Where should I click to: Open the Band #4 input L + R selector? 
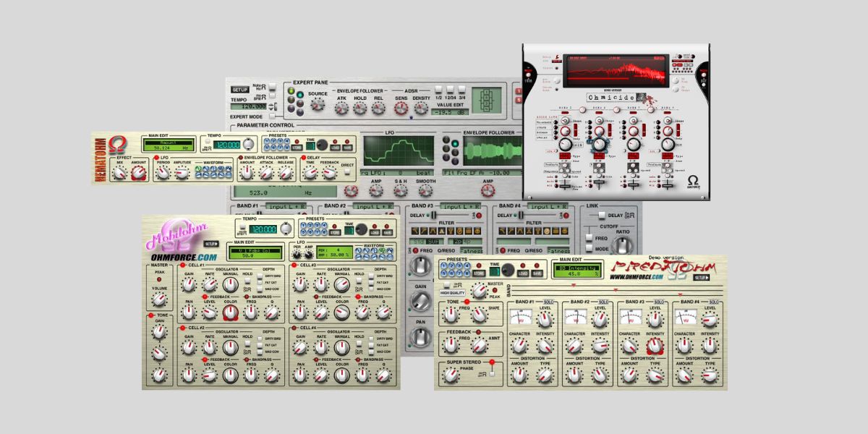click(x=548, y=207)
